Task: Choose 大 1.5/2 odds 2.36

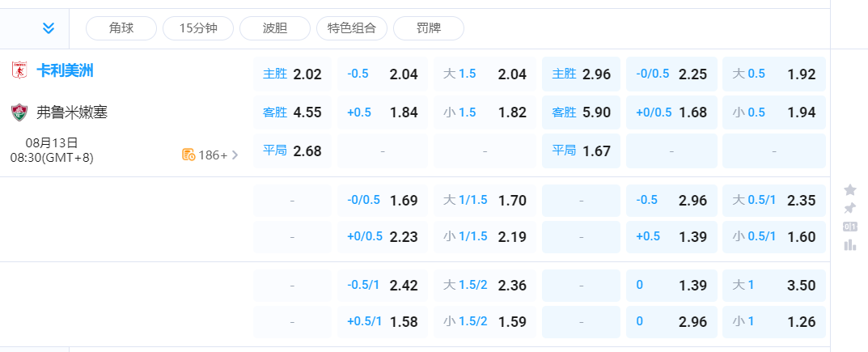Action: [485, 285]
